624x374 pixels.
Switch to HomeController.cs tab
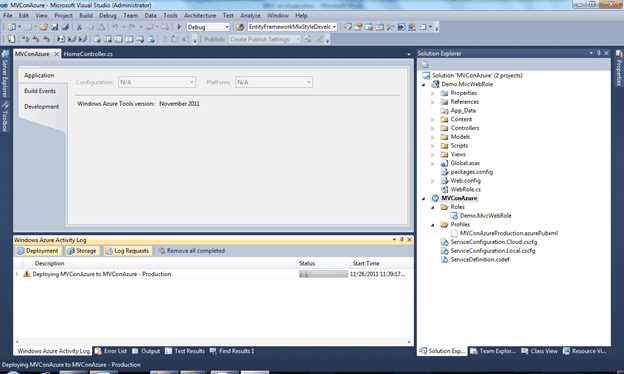88,54
